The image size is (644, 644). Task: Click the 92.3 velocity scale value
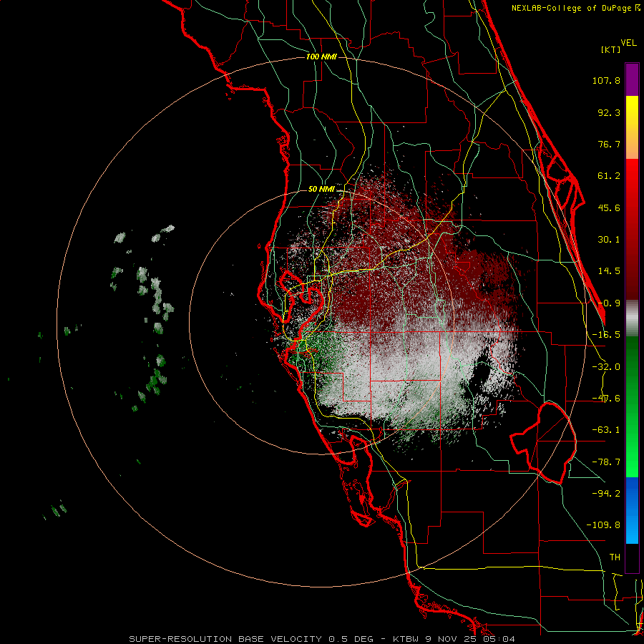[609, 112]
